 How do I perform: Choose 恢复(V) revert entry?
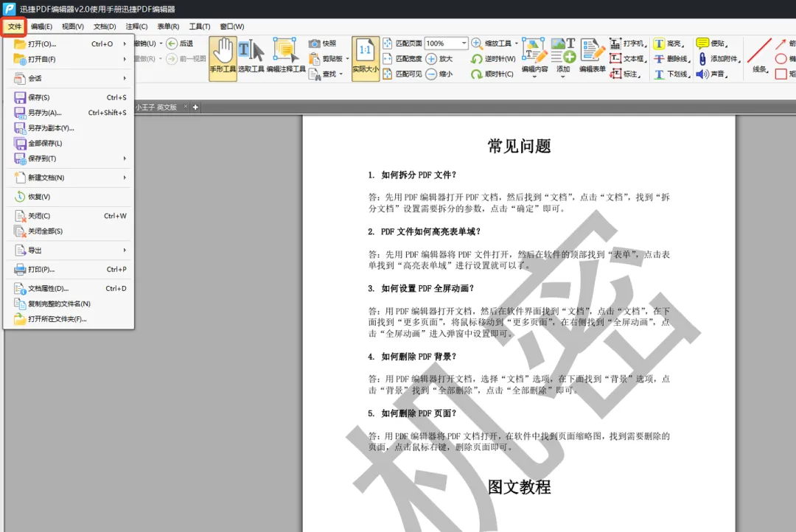69,197
